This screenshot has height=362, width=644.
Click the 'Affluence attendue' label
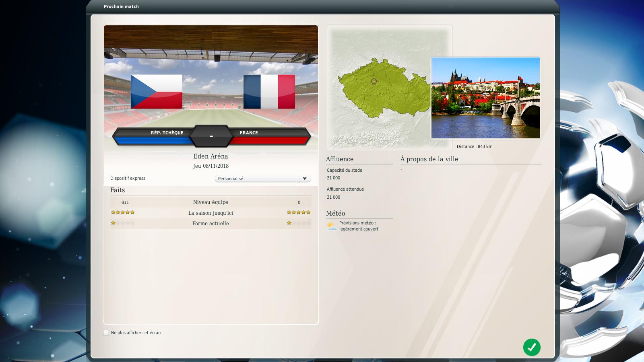(x=345, y=189)
